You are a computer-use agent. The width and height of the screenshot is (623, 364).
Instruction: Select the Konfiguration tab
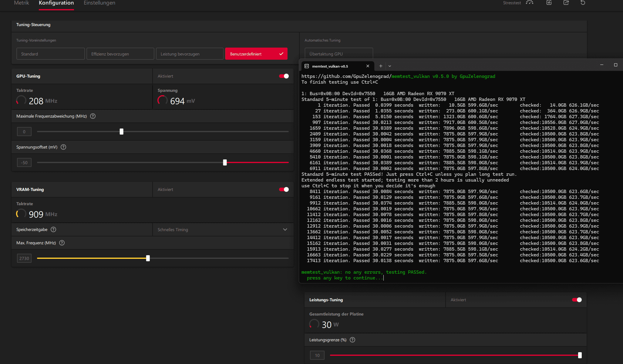pos(56,3)
